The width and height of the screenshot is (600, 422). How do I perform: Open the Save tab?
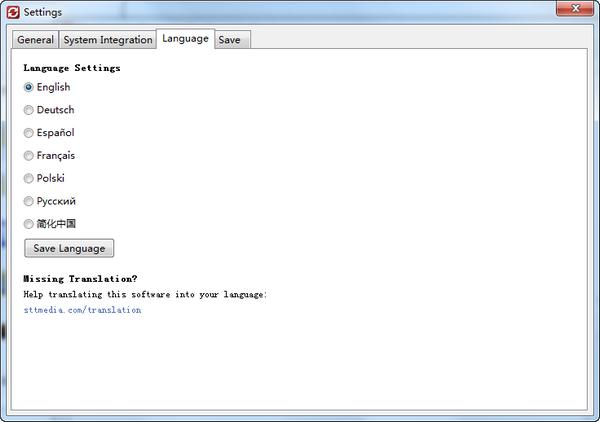(229, 40)
